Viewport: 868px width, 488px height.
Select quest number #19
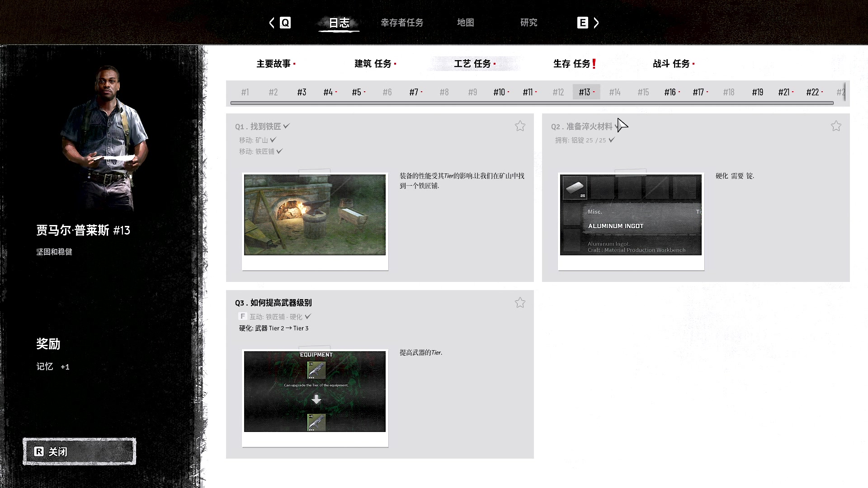(x=757, y=92)
